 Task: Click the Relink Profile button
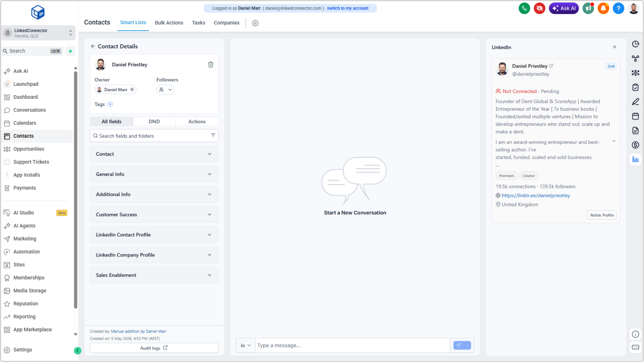(x=602, y=215)
